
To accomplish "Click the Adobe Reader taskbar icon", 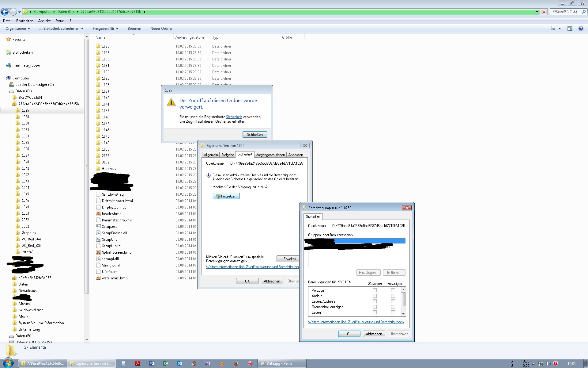I will [x=138, y=363].
